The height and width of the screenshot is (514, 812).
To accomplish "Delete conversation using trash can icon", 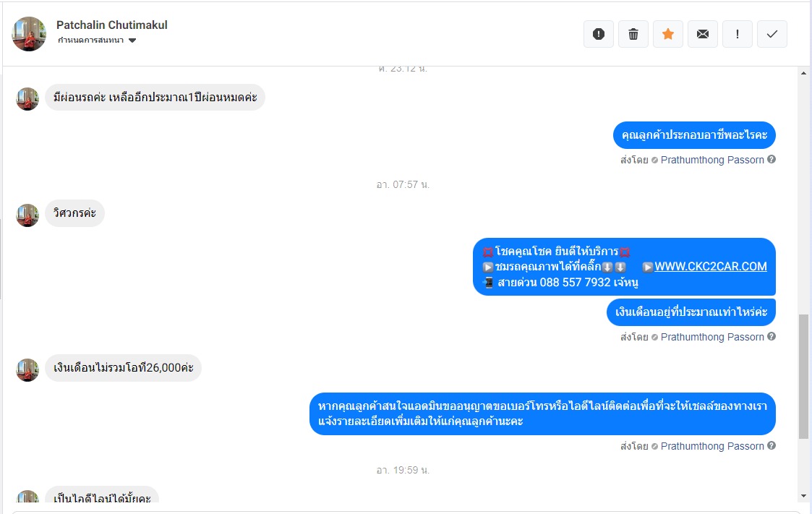I will pos(633,34).
